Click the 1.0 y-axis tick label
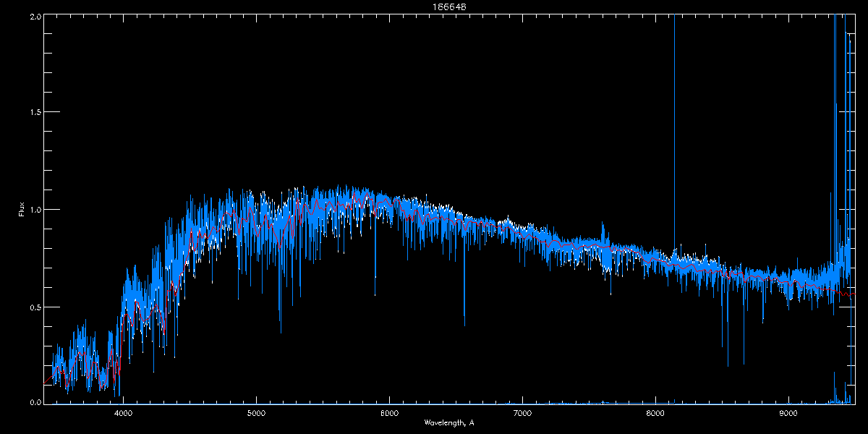This screenshot has height=434, width=868. 35,210
